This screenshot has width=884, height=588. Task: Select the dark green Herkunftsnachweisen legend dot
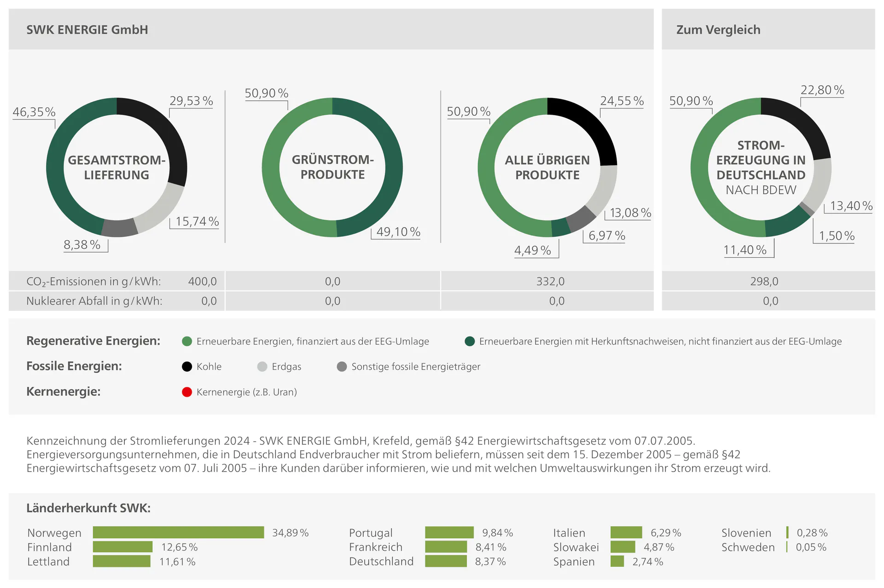[470, 341]
